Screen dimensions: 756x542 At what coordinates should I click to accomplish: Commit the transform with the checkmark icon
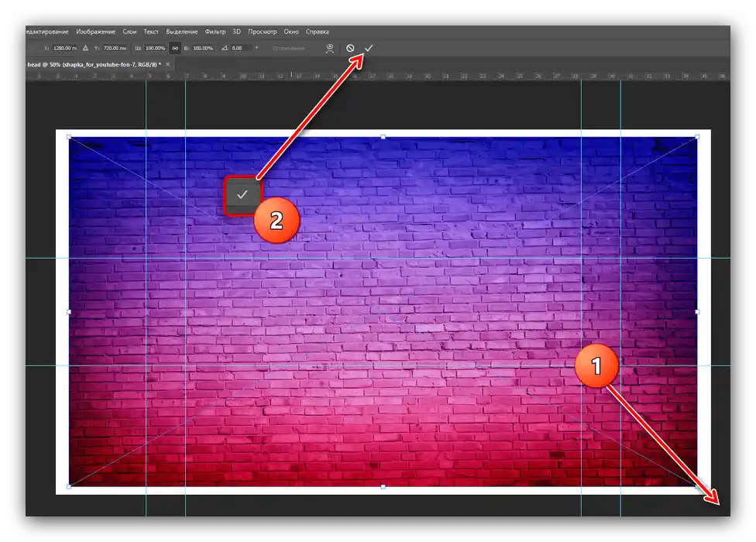[x=369, y=48]
